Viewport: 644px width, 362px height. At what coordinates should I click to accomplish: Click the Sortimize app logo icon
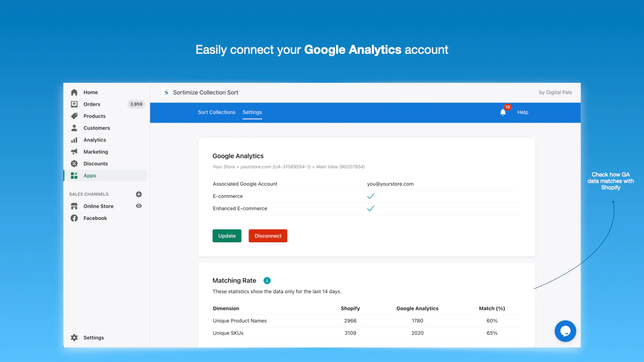166,93
